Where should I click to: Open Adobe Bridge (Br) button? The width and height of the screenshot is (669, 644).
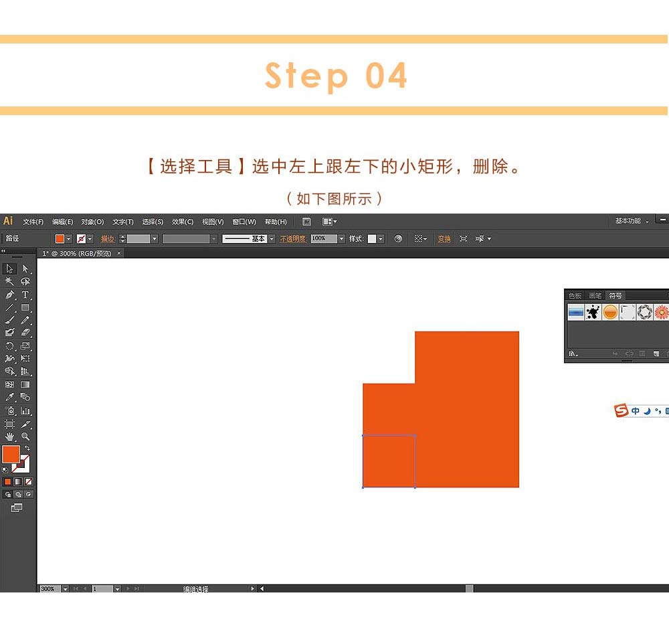306,222
